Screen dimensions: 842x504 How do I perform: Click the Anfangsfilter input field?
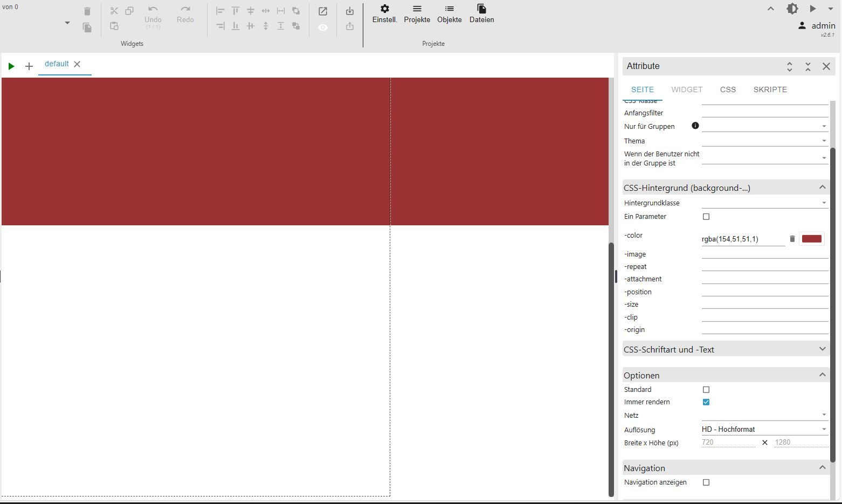(764, 112)
